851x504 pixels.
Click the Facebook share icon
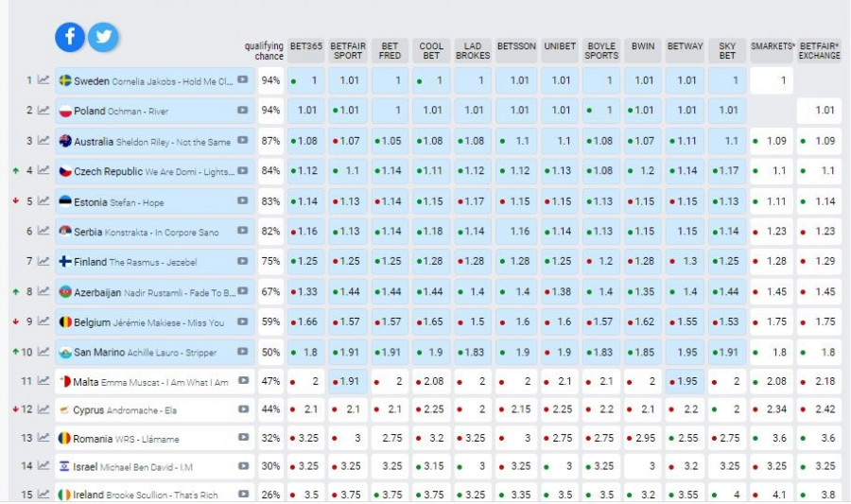tap(70, 37)
